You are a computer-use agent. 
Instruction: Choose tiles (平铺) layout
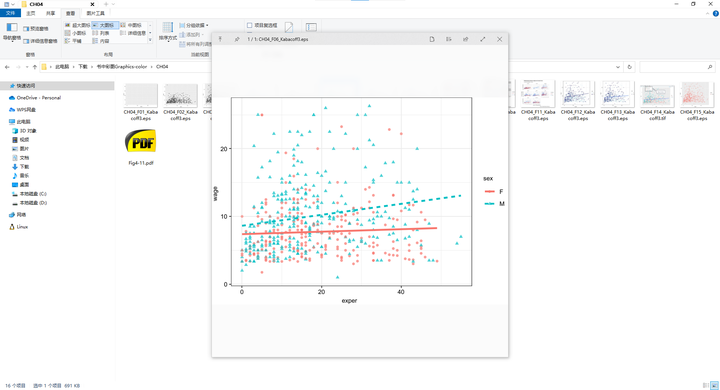pos(73,41)
